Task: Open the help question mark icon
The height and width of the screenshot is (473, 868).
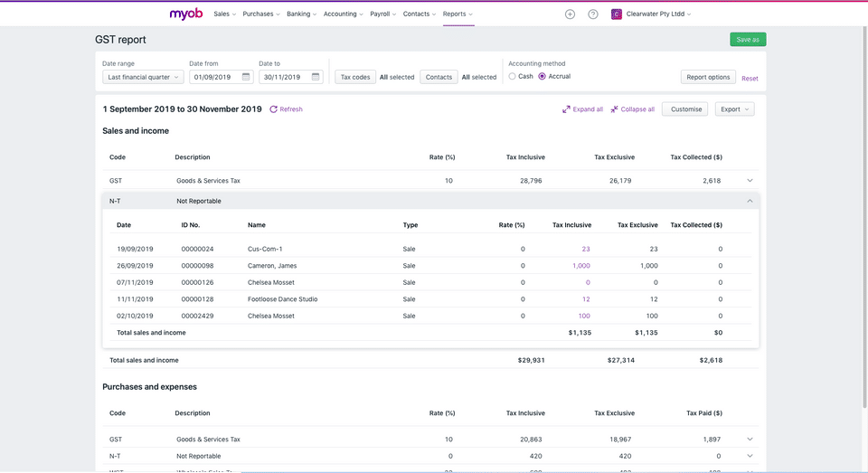Action: coord(593,14)
